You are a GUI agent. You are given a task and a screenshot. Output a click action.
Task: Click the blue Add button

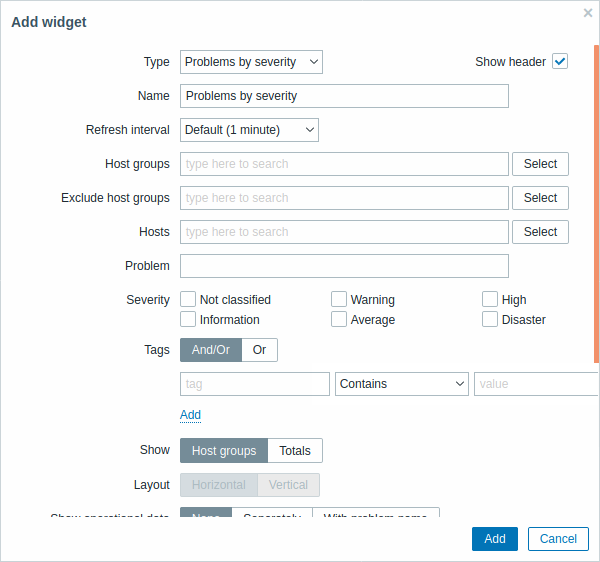tap(495, 539)
